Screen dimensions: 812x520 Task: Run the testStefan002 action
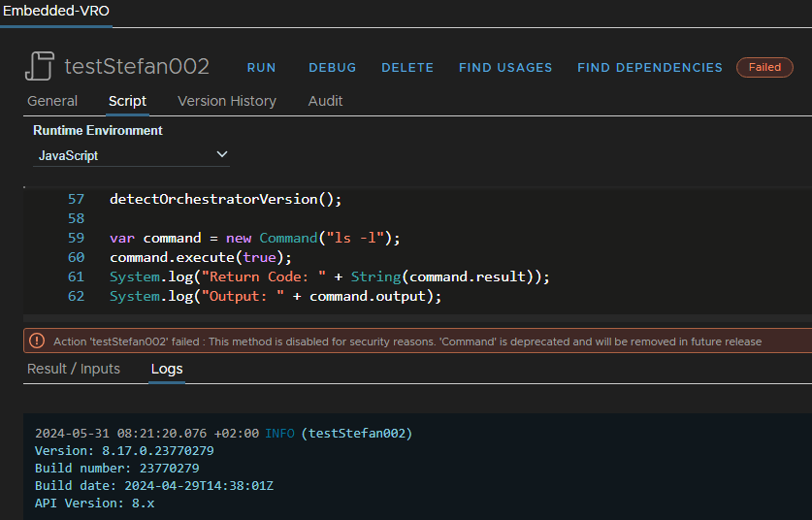point(261,68)
